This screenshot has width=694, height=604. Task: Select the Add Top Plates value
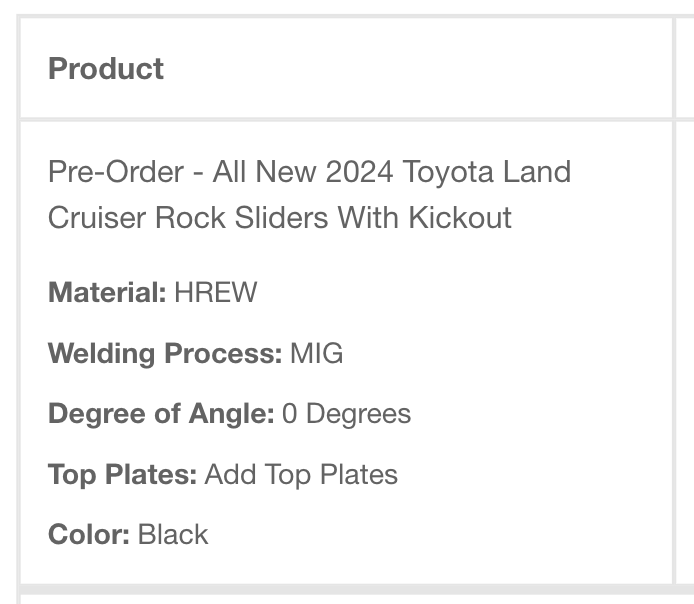(301, 474)
